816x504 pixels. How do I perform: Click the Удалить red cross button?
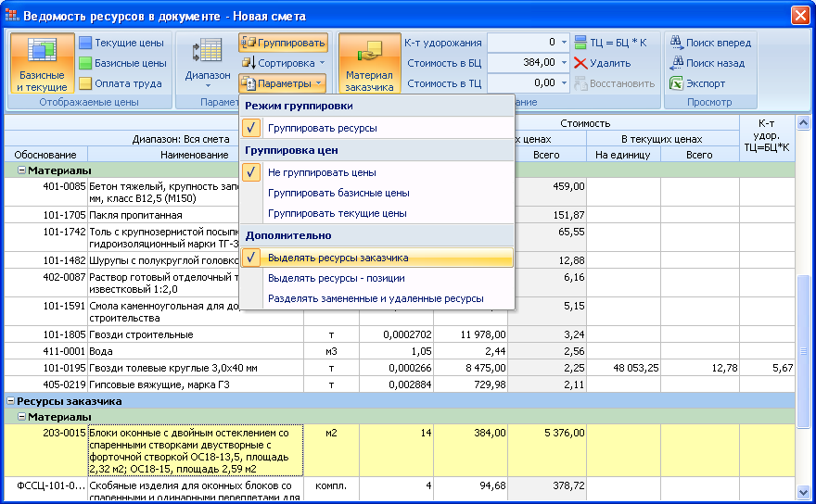tap(602, 63)
